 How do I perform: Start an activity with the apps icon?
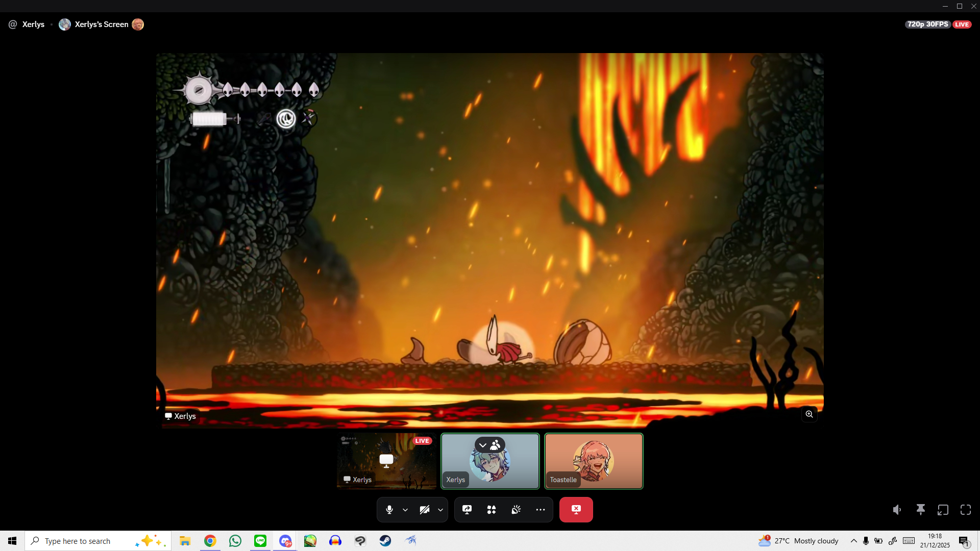491,510
